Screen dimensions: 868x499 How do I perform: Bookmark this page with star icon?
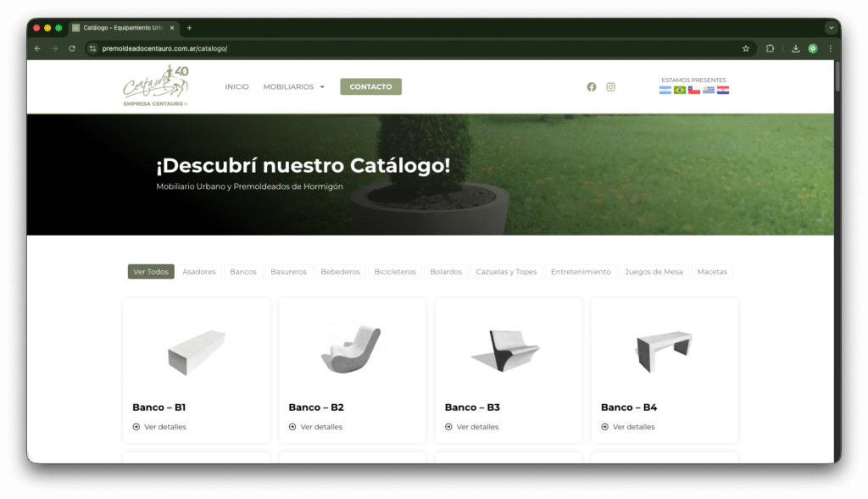[746, 48]
